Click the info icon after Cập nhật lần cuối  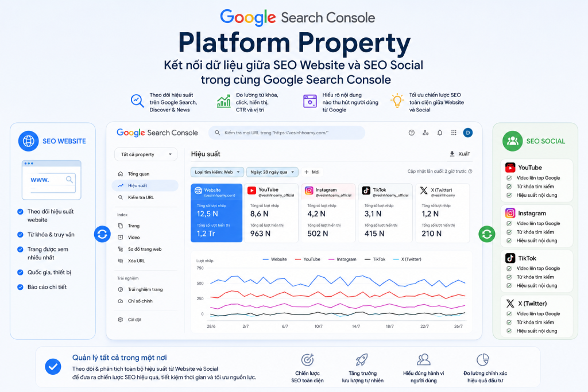(x=470, y=171)
